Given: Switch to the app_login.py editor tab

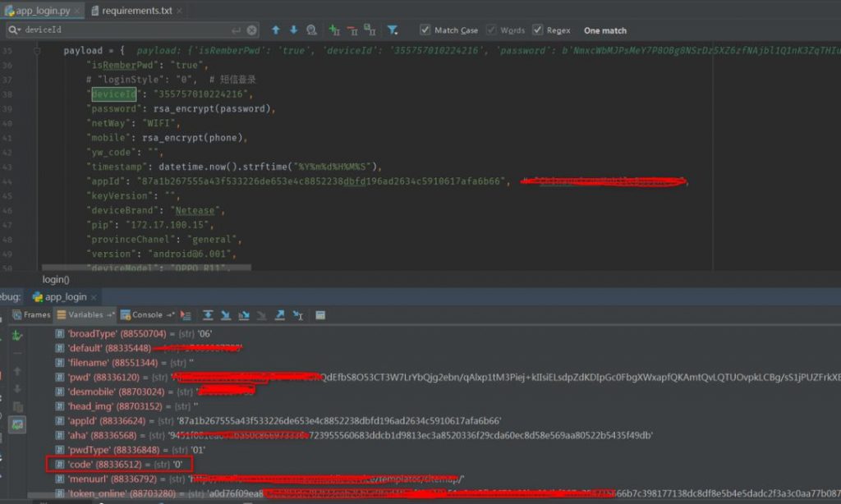Looking at the screenshot, I should (x=42, y=10).
